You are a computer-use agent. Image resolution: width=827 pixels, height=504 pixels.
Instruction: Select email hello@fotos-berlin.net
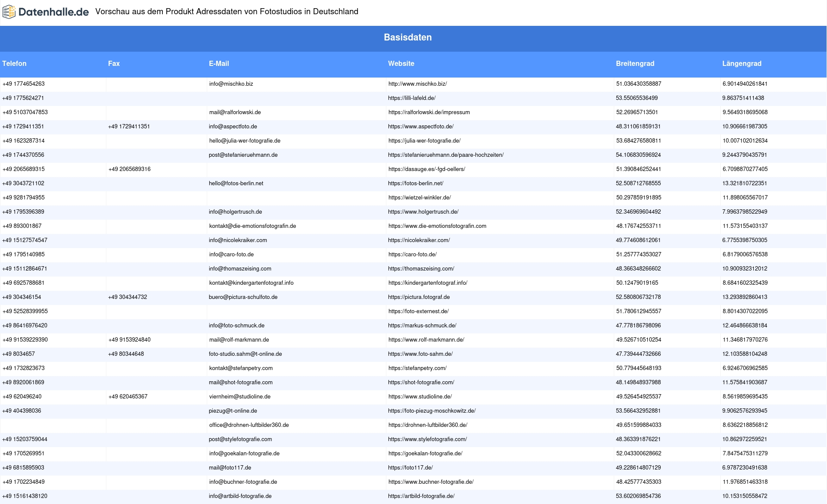pyautogui.click(x=236, y=184)
